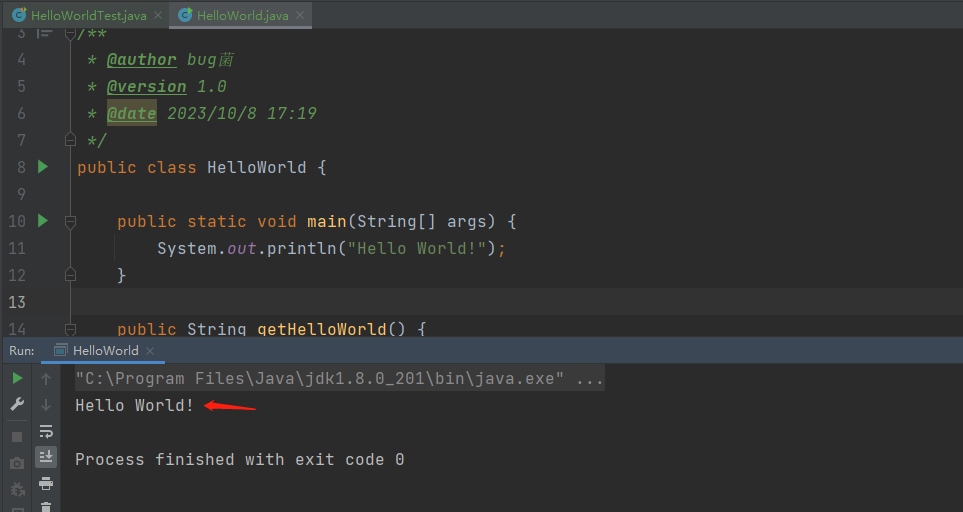963x512 pixels.
Task: Switch to the HelloWorldTest.java tab
Action: pos(88,16)
